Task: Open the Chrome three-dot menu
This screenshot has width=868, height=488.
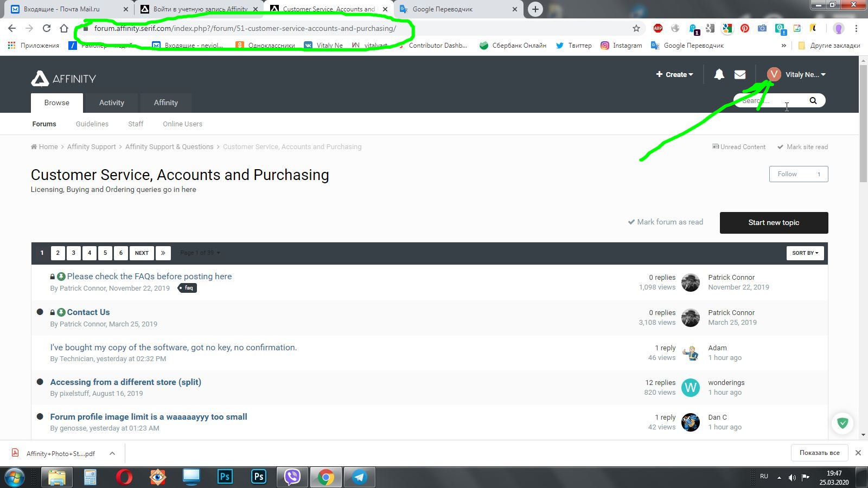Action: [x=856, y=28]
